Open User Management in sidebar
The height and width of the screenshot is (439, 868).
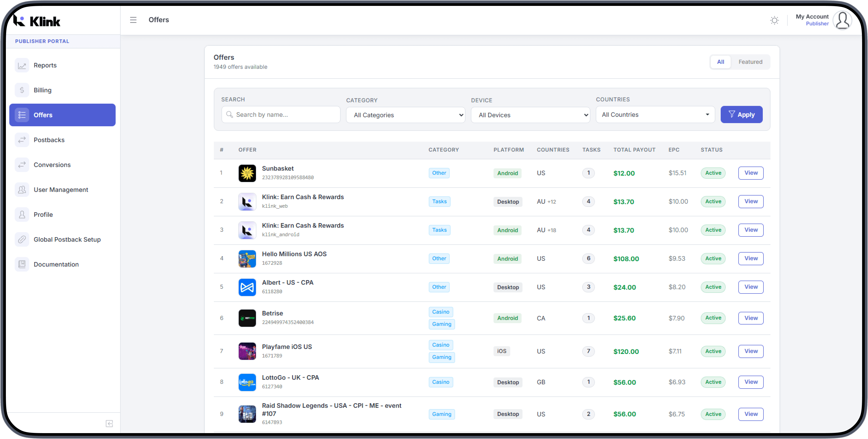pyautogui.click(x=61, y=190)
